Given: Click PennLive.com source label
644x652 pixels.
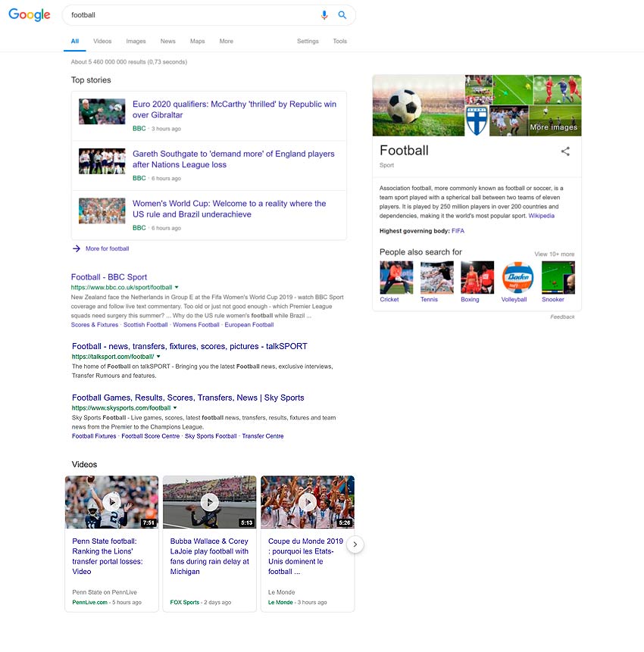Looking at the screenshot, I should pyautogui.click(x=90, y=602).
